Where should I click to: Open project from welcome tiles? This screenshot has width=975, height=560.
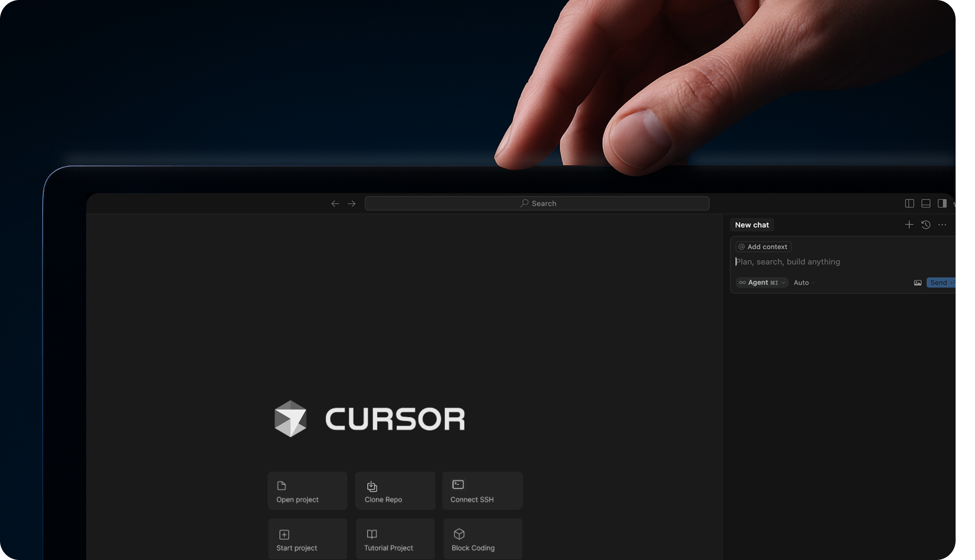(x=307, y=491)
